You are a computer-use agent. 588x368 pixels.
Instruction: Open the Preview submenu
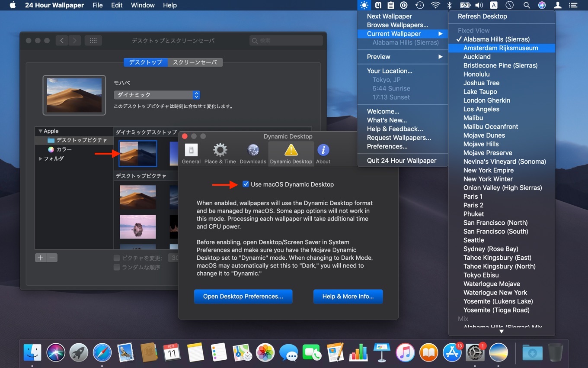(403, 57)
